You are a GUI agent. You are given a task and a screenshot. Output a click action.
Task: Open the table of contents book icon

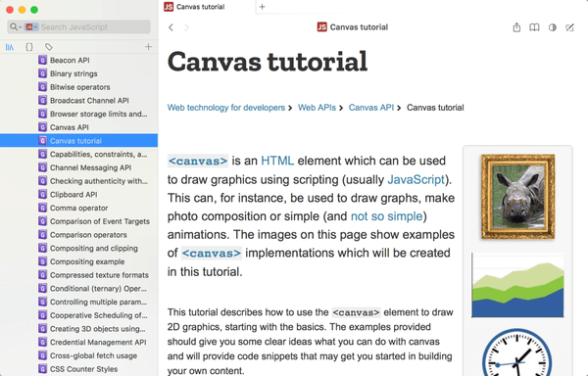pos(534,27)
